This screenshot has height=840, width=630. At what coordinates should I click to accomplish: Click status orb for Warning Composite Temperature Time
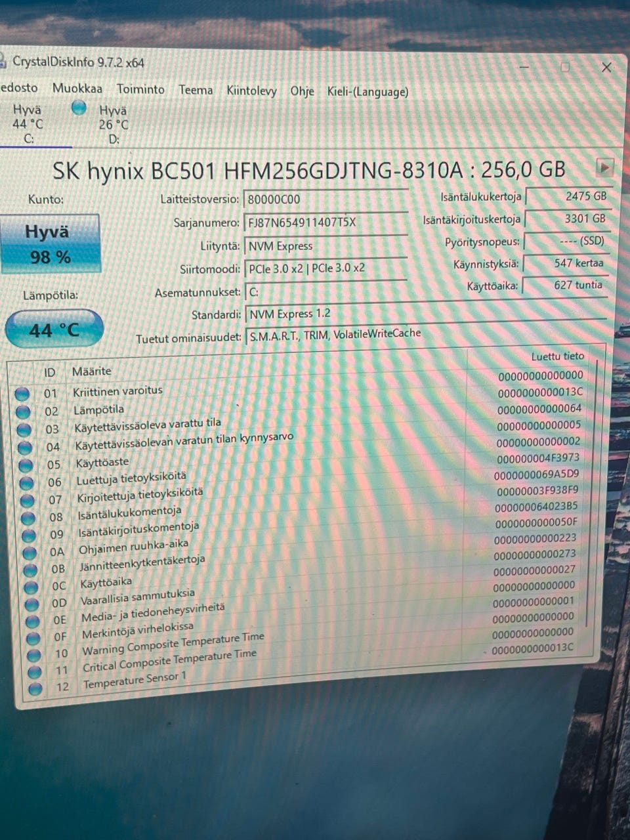[34, 654]
